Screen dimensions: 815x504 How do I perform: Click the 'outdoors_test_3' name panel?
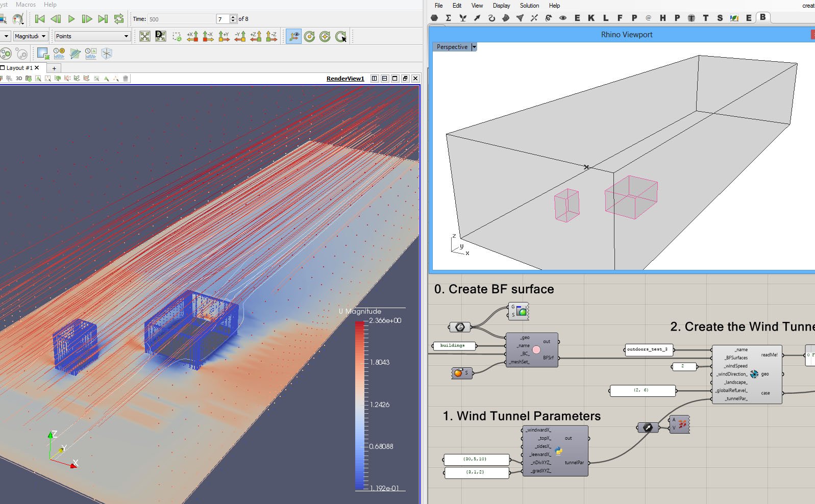pos(649,349)
